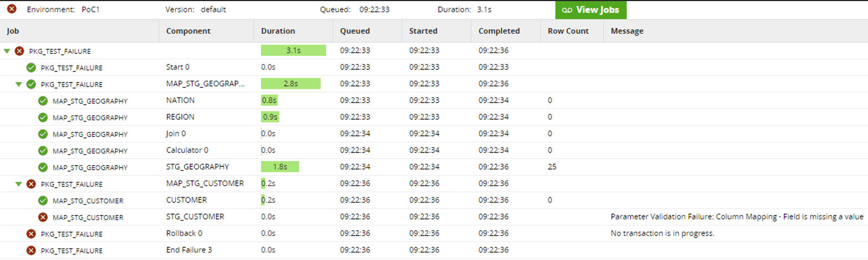868x260 pixels.
Task: Click green success icon for Start 0 row
Action: (x=31, y=68)
